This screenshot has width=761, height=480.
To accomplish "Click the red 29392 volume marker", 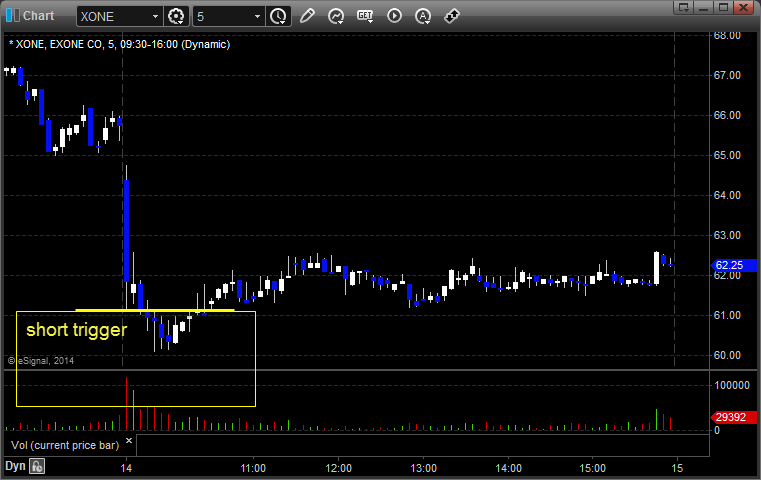I will 733,417.
